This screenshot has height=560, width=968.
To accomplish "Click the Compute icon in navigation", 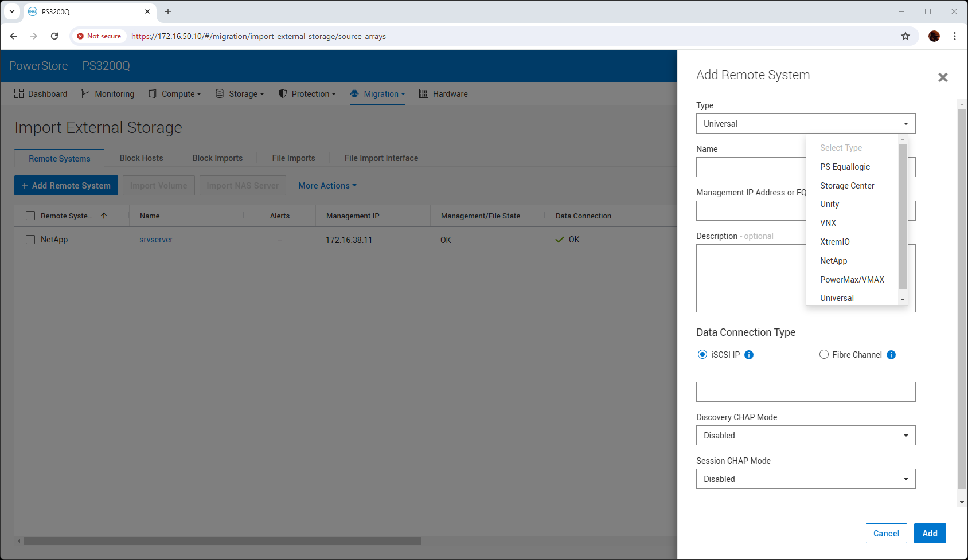I will tap(153, 93).
